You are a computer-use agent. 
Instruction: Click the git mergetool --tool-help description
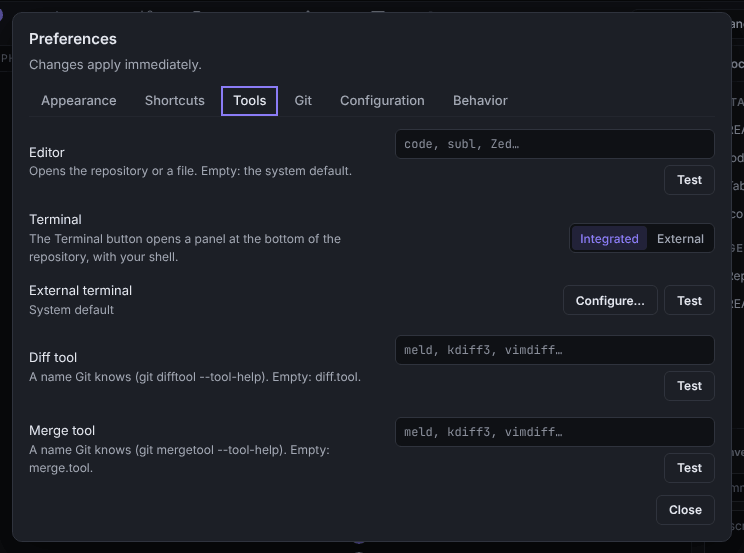(x=179, y=459)
